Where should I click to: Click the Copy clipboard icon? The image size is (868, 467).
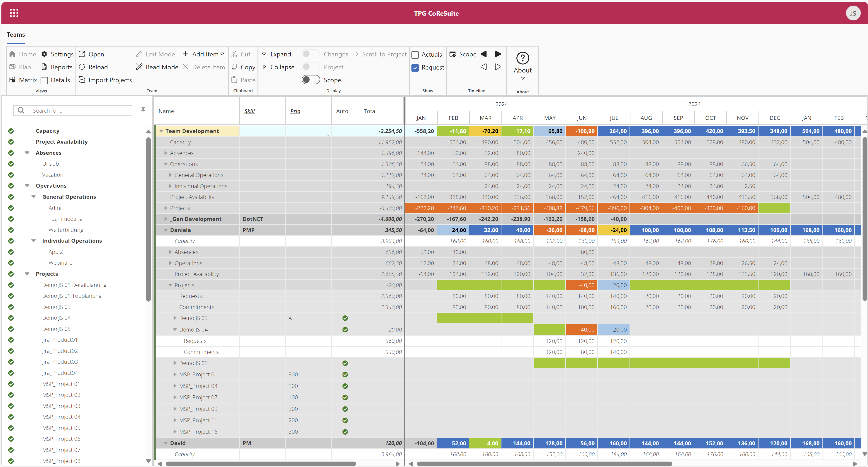[235, 67]
